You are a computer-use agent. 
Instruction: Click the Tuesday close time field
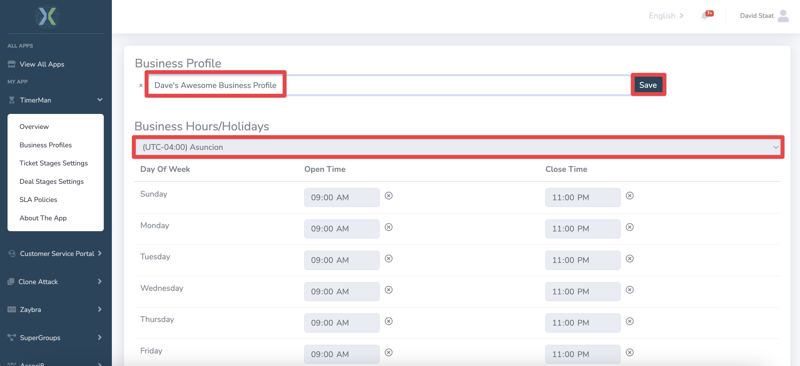point(583,260)
